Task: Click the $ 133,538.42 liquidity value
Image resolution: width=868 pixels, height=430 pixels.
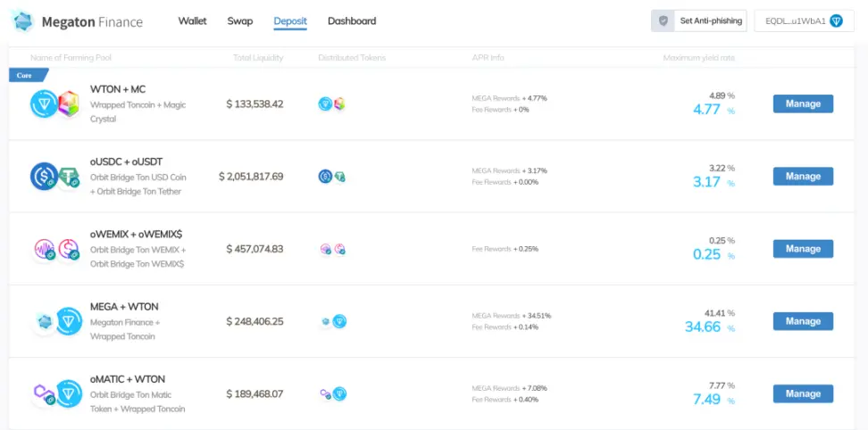Action: pos(255,103)
